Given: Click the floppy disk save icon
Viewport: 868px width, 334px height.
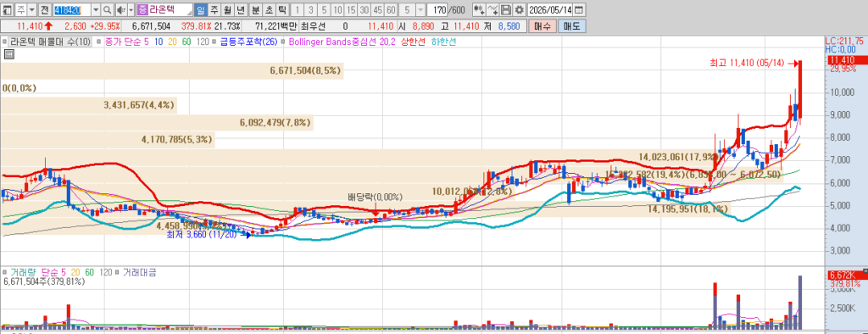Looking at the screenshot, I should 506,10.
